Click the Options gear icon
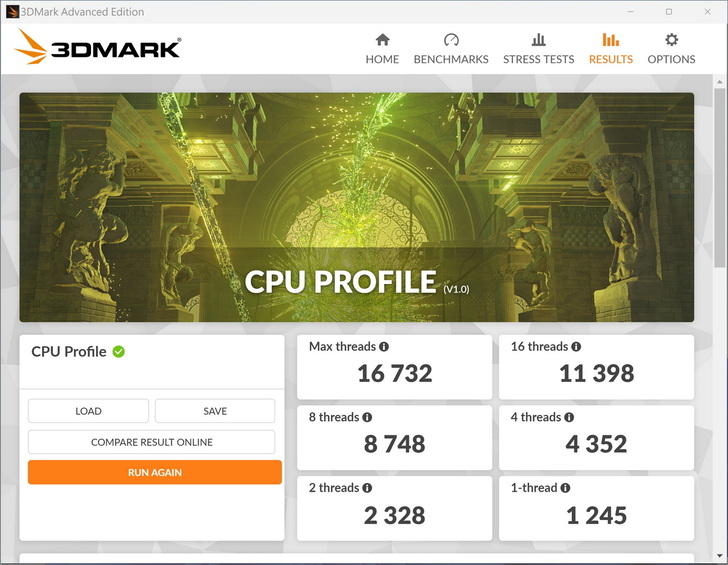 [671, 39]
